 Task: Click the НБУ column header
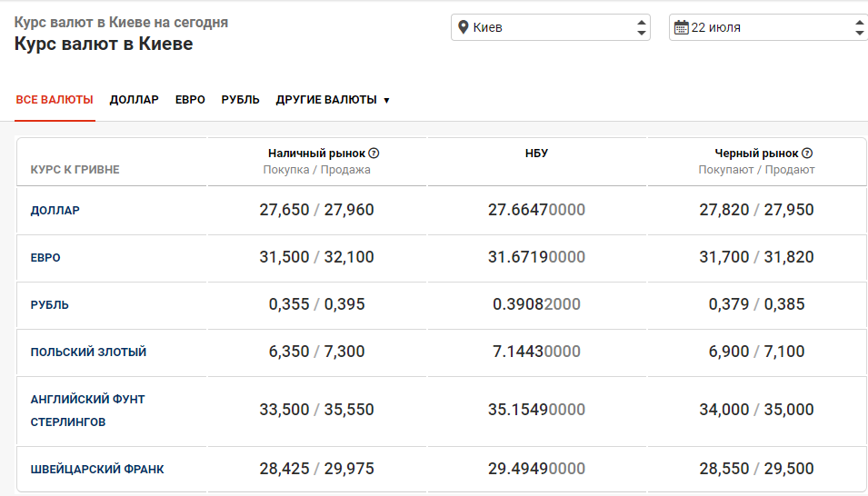click(x=536, y=154)
